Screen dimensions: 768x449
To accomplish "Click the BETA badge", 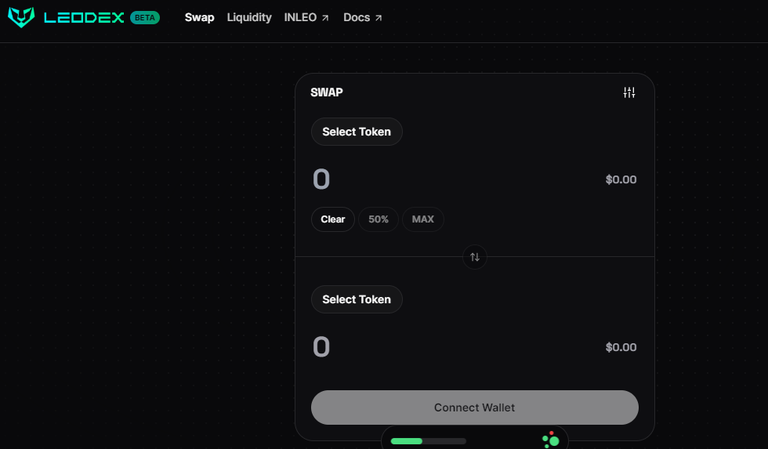I will point(145,18).
